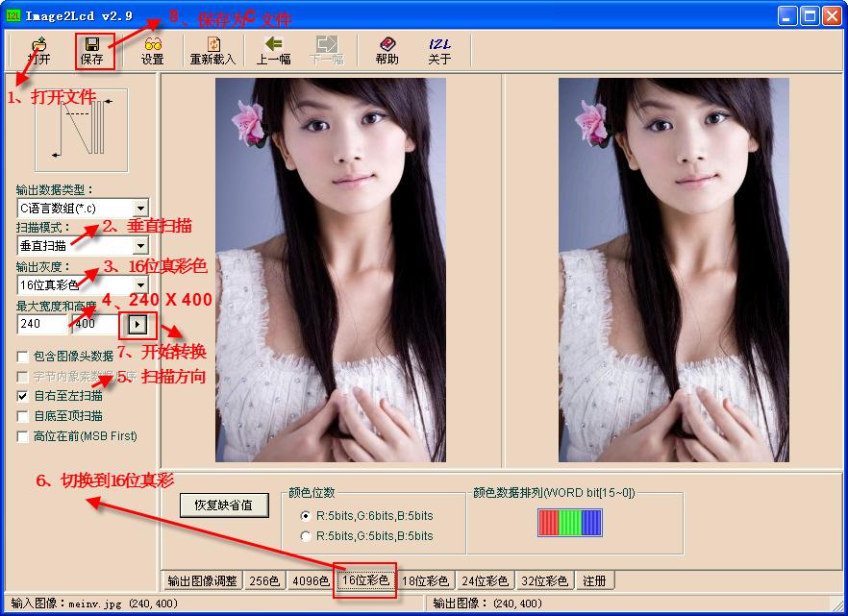The image size is (848, 616).
Task: Go to previous image with 上一幅
Action: point(273,50)
